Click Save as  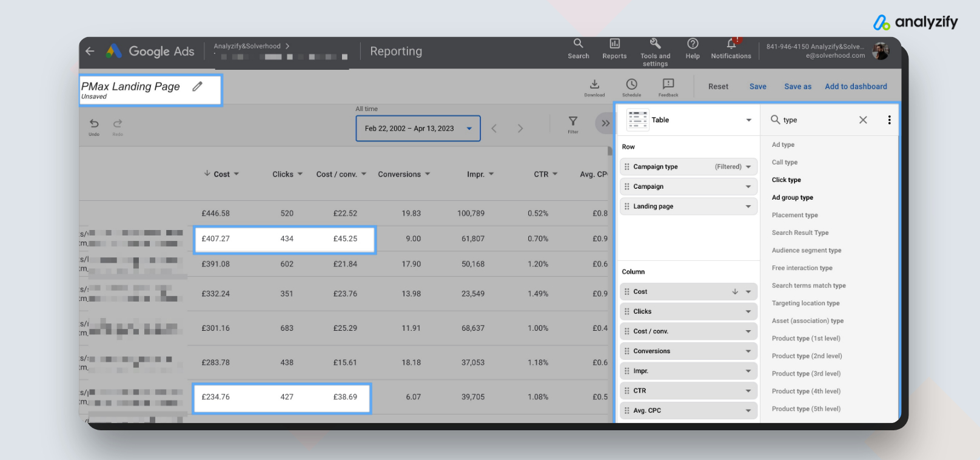[x=797, y=87]
